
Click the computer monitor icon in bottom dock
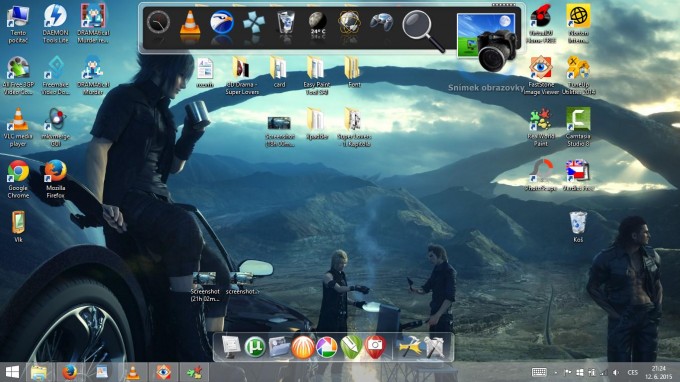coord(231,347)
